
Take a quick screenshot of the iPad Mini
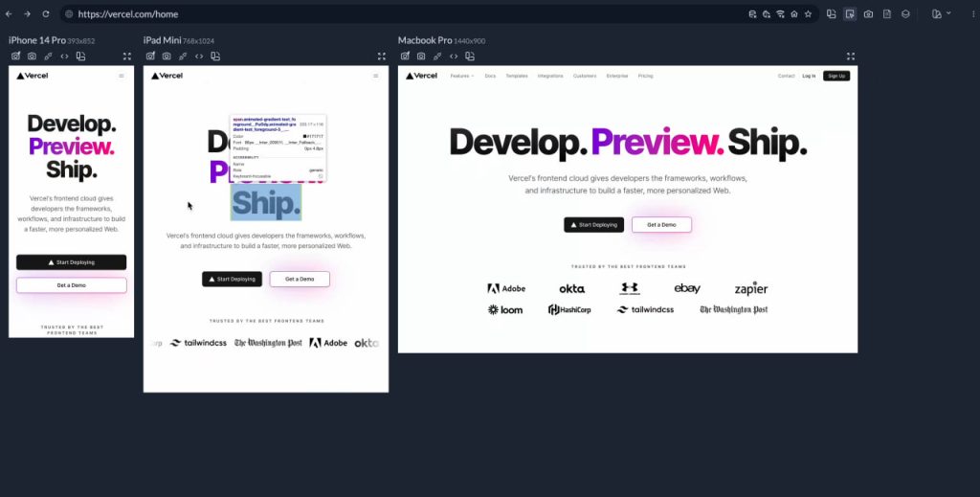tap(150, 56)
